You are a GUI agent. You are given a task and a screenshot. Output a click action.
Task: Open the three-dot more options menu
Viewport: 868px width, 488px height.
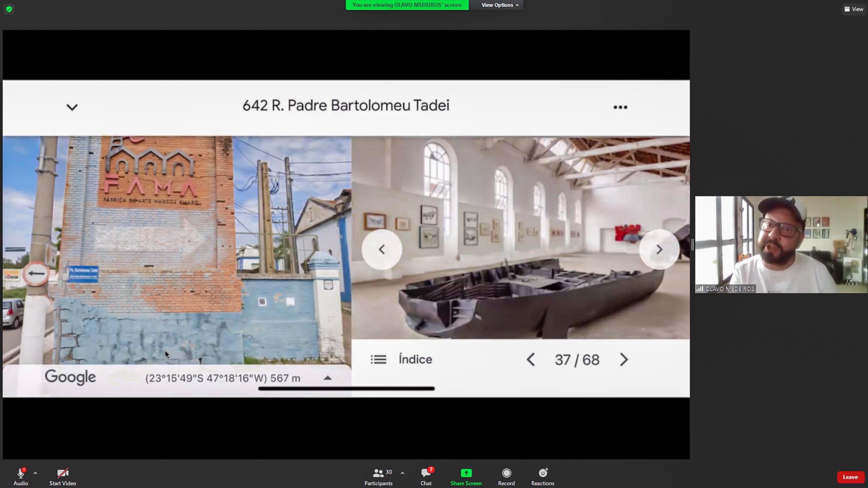click(620, 107)
